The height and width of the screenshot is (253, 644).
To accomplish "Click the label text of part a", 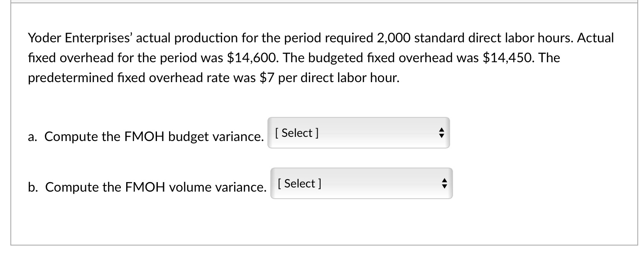I will [145, 136].
